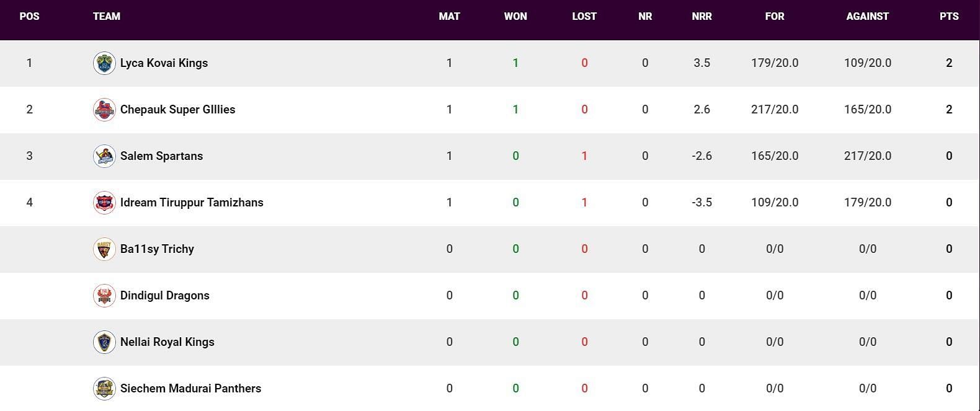The height and width of the screenshot is (411, 980).
Task: Click the Nellai Royal Kings logo
Action: point(104,342)
